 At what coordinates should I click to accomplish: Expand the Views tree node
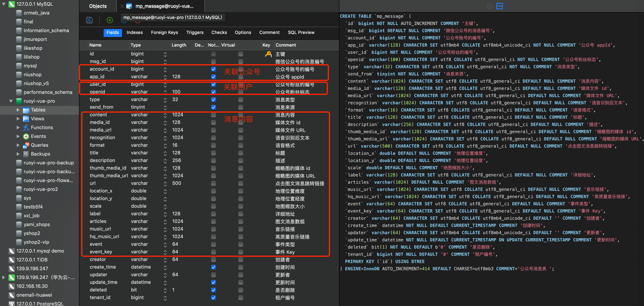[18, 119]
